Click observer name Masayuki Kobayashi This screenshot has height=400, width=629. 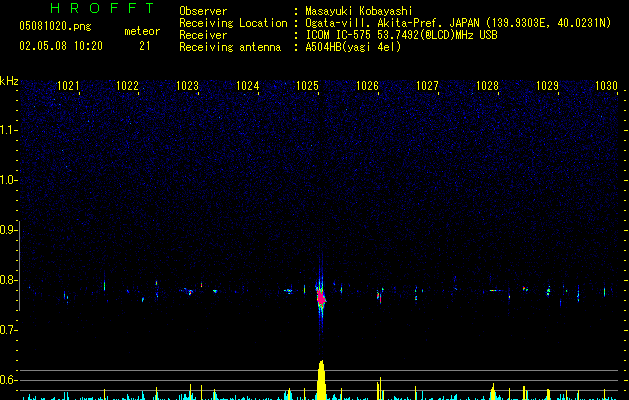359,11
